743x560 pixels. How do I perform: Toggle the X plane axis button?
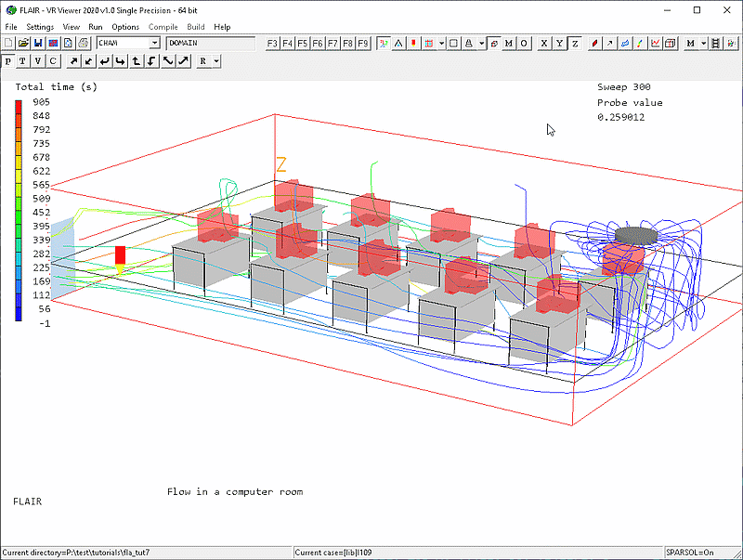544,44
